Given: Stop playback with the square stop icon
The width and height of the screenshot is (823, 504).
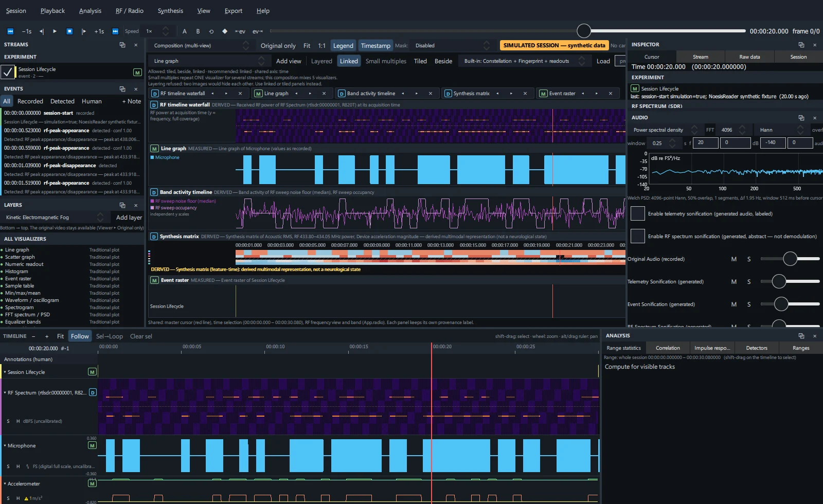Looking at the screenshot, I should pos(69,31).
